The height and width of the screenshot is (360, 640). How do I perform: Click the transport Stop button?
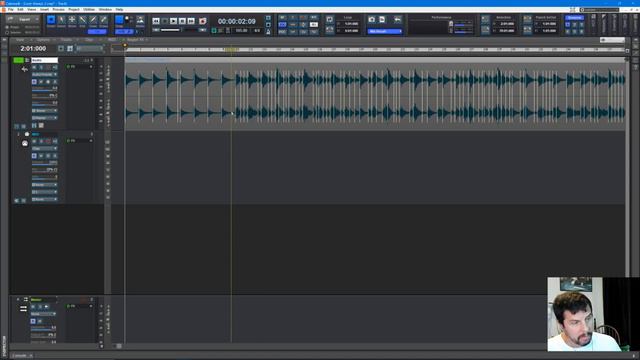coord(165,21)
